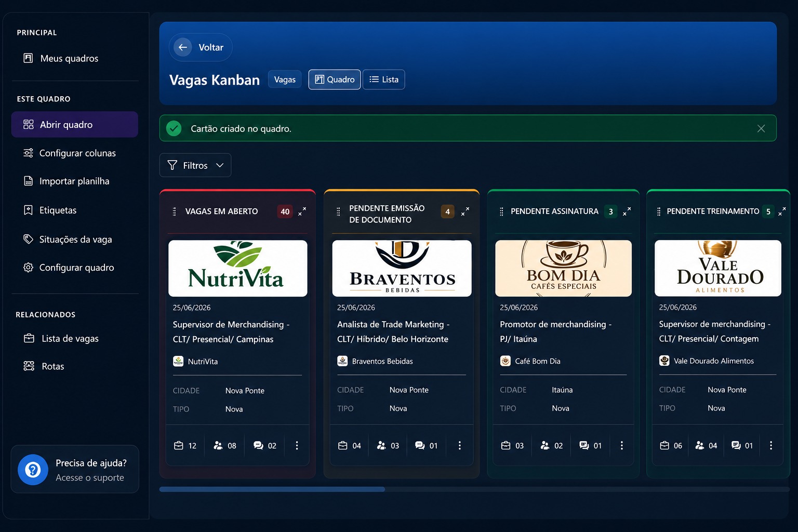This screenshot has width=798, height=532.
Task: Dismiss the Cartão criado notification
Action: click(x=761, y=129)
